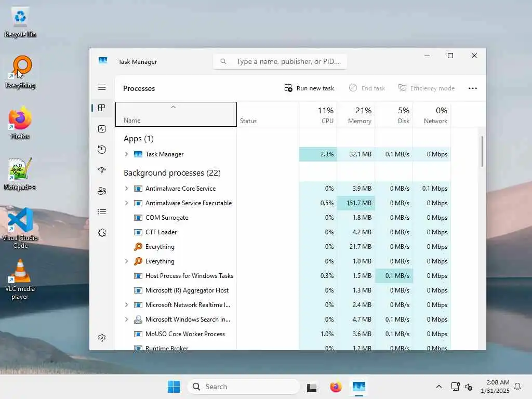The image size is (532, 399).
Task: Open the Task Manager hamburger navigation menu
Action: (x=102, y=87)
